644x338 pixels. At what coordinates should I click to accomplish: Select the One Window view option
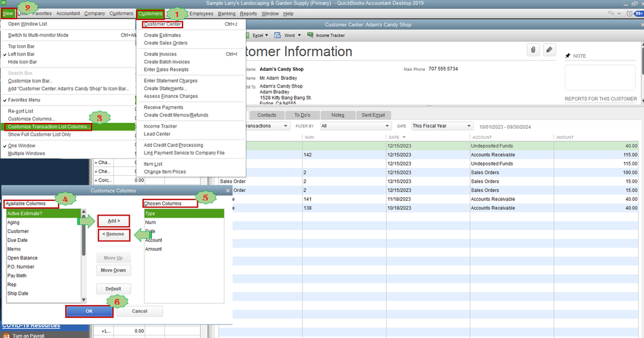tap(22, 146)
